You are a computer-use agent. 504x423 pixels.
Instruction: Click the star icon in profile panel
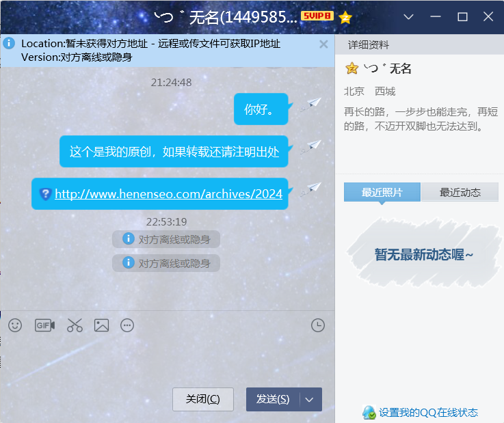point(352,68)
